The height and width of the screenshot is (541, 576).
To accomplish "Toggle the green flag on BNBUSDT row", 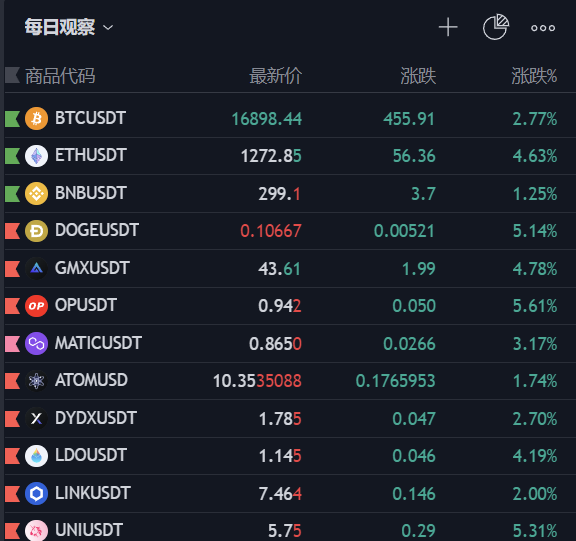I will [x=12, y=194].
